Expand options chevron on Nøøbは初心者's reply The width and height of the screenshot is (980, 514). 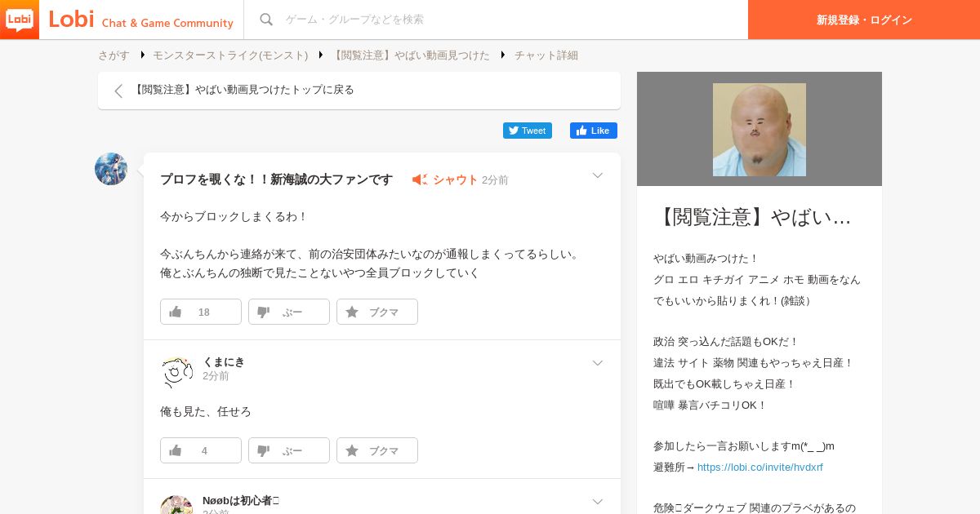(598, 502)
